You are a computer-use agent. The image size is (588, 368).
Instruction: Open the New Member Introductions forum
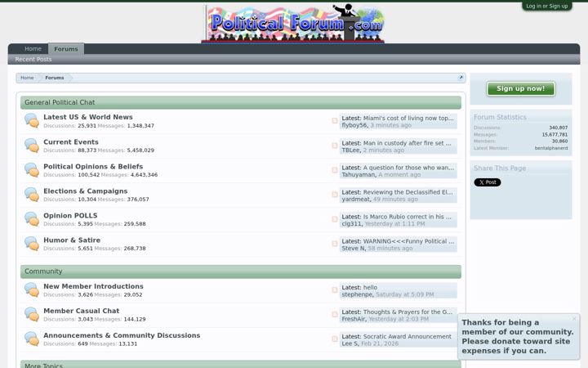click(93, 286)
